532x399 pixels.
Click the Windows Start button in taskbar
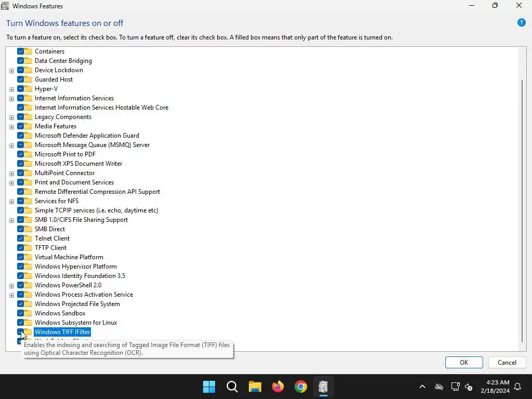[209, 387]
